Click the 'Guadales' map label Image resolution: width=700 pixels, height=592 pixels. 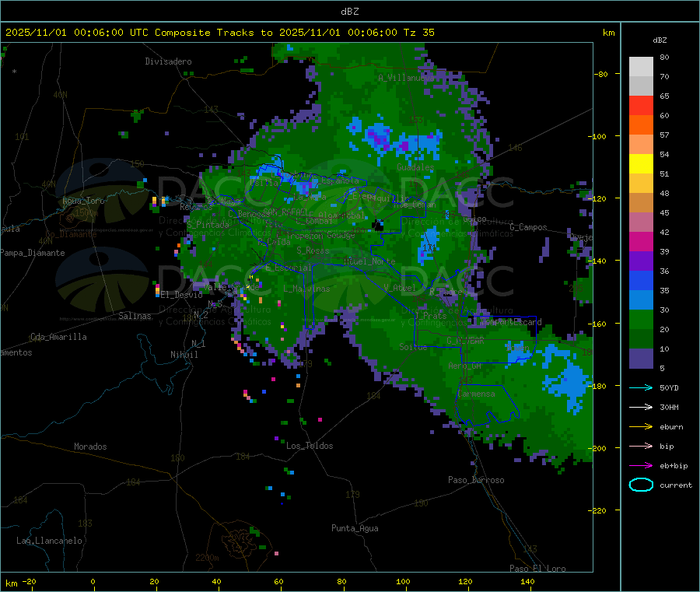tap(415, 167)
